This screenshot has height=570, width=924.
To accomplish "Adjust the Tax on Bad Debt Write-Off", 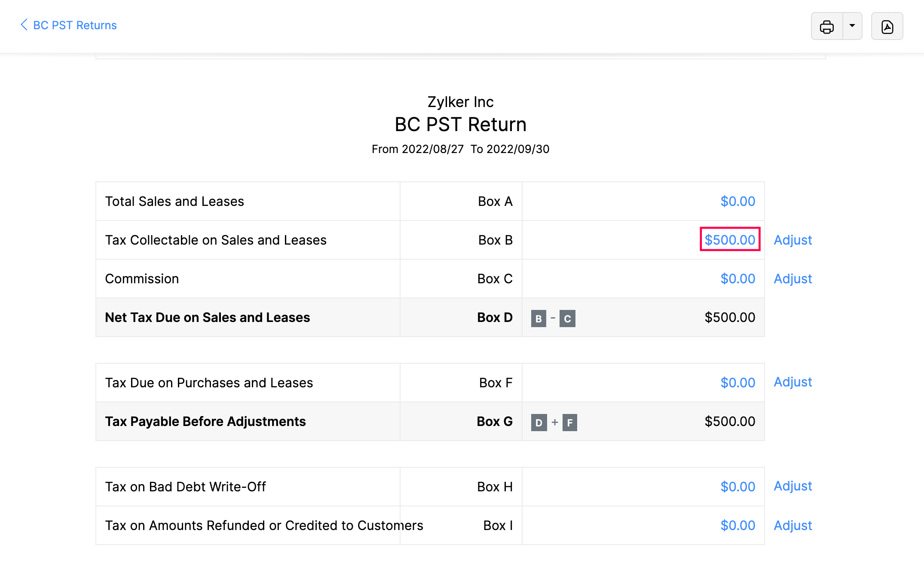I will pos(792,486).
